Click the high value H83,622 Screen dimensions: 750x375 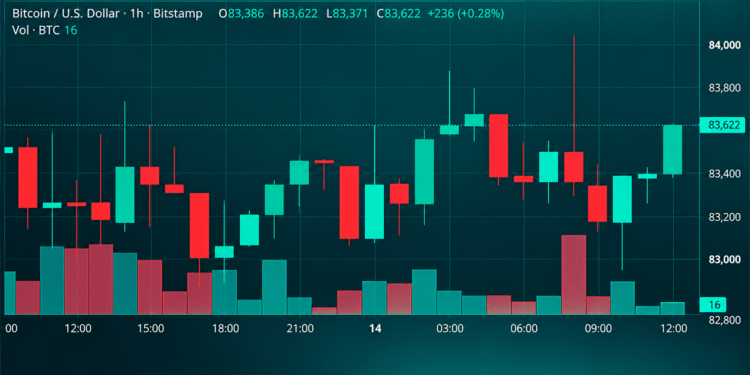point(295,13)
